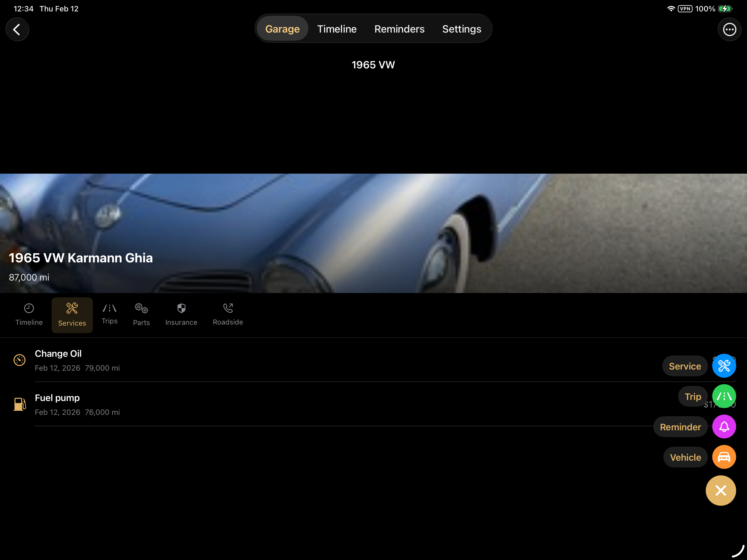Image resolution: width=747 pixels, height=560 pixels.
Task: Click the Trip label pill
Action: click(x=693, y=397)
